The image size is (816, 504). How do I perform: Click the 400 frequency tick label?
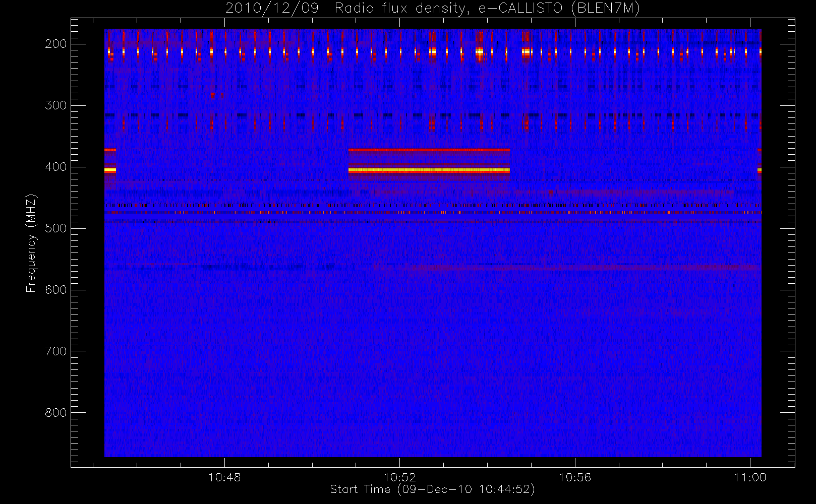tap(56, 167)
